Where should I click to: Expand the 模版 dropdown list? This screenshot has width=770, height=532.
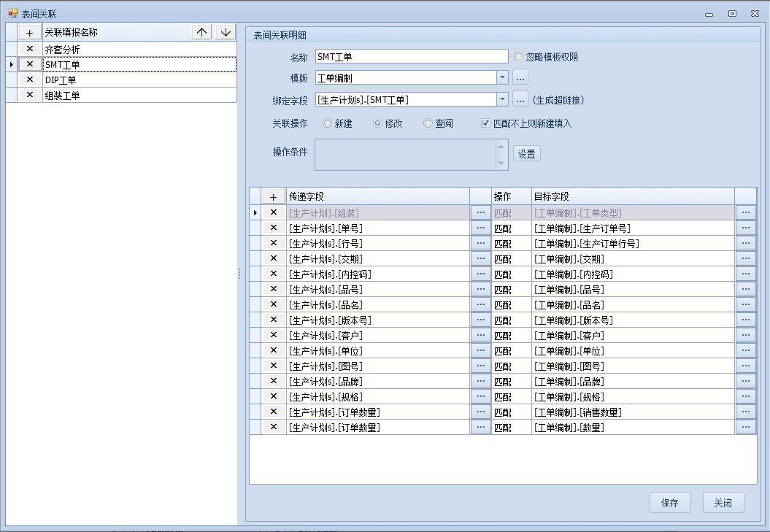tap(502, 77)
